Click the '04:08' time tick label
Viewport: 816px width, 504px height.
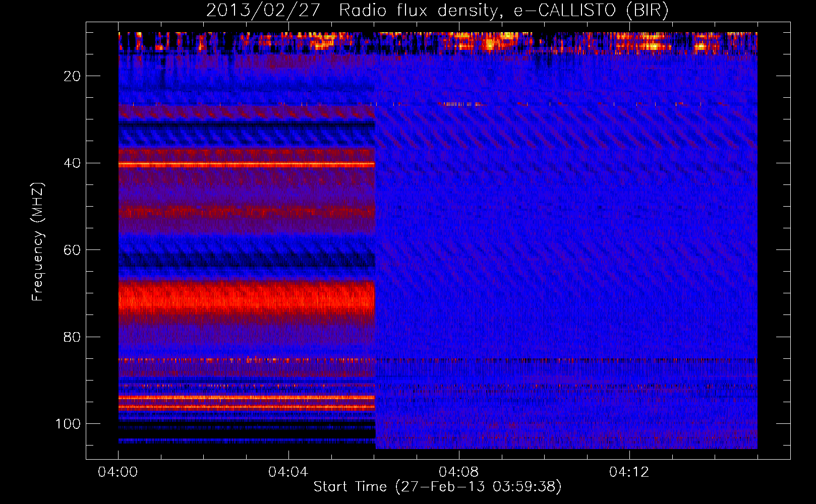(458, 472)
